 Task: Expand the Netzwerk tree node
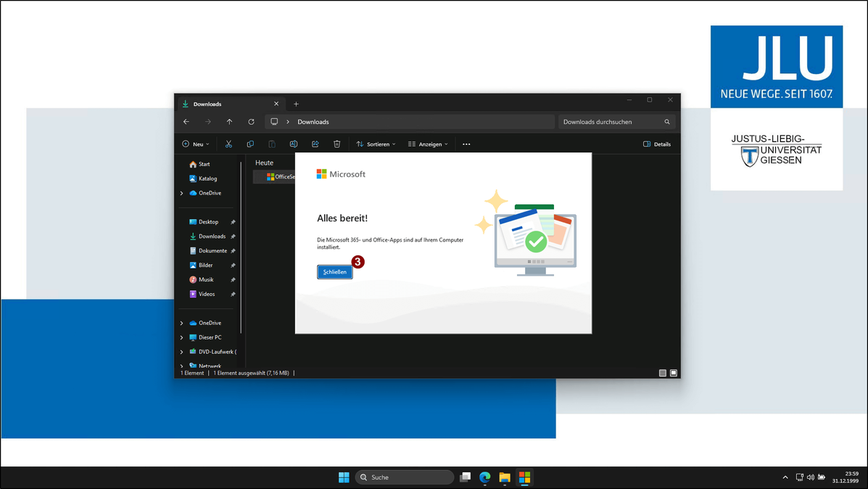pos(181,366)
